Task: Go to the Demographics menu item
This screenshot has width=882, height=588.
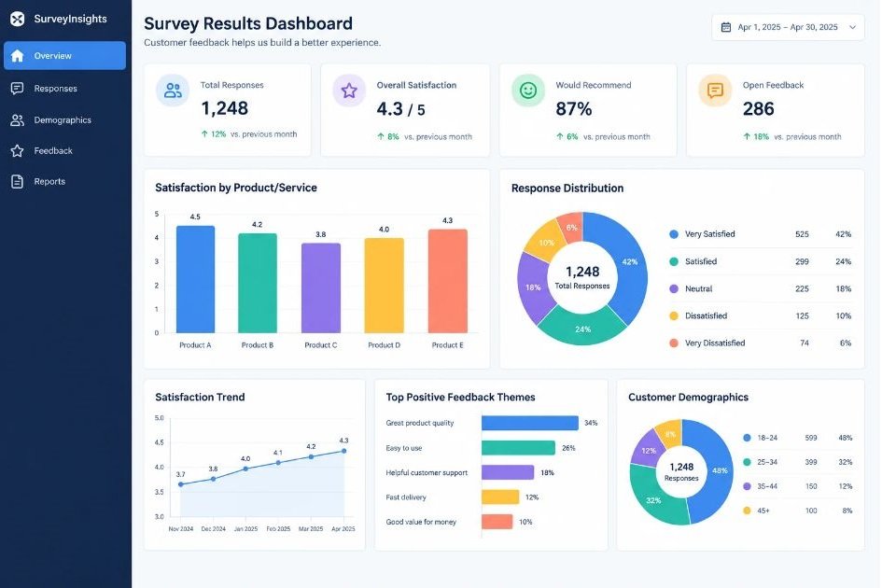Action: point(64,119)
